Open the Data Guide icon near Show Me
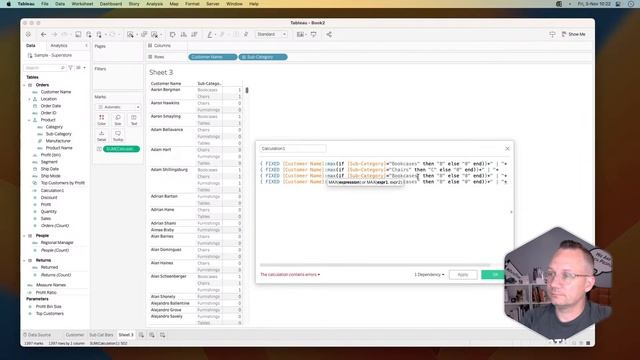This screenshot has height=360, width=640. tap(552, 34)
